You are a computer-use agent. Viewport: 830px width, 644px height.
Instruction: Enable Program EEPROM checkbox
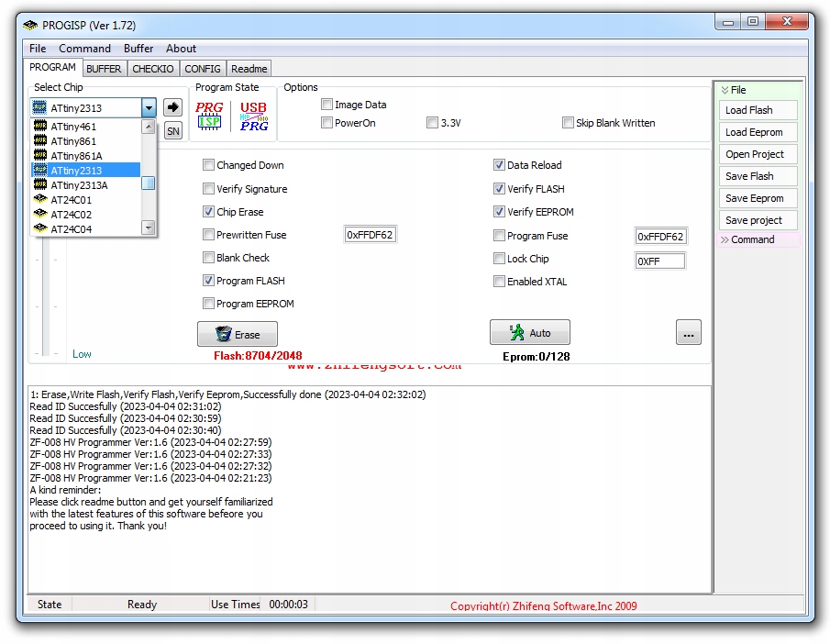coord(208,304)
